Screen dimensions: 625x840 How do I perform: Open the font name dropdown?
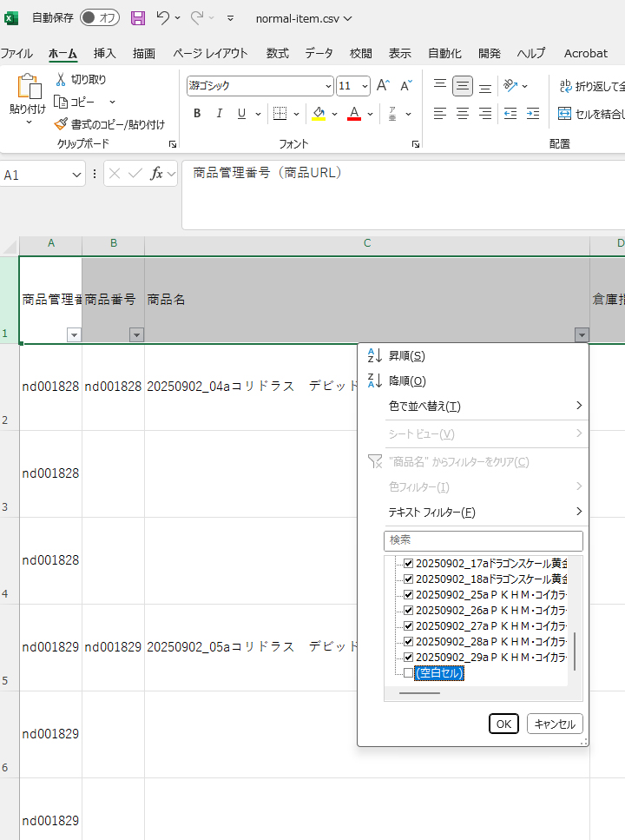tap(328, 86)
